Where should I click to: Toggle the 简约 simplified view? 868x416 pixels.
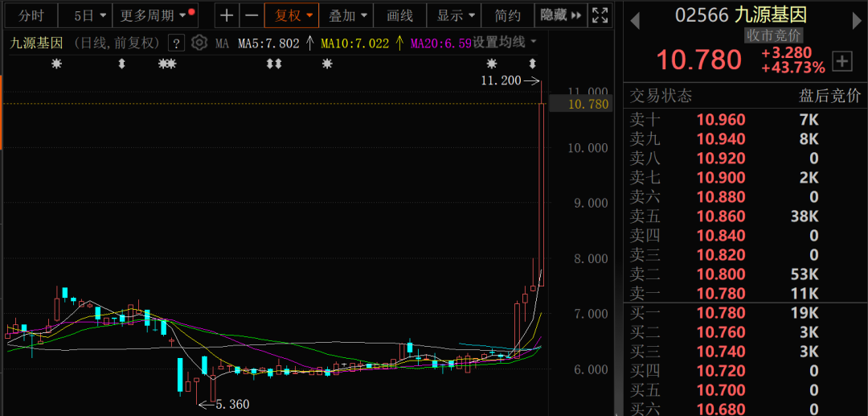tap(508, 15)
